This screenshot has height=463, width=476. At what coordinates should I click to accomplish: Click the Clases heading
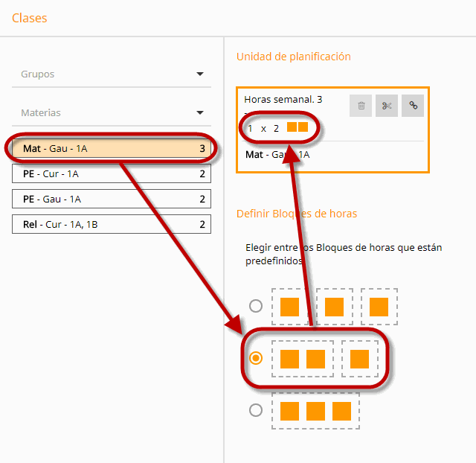(30, 18)
